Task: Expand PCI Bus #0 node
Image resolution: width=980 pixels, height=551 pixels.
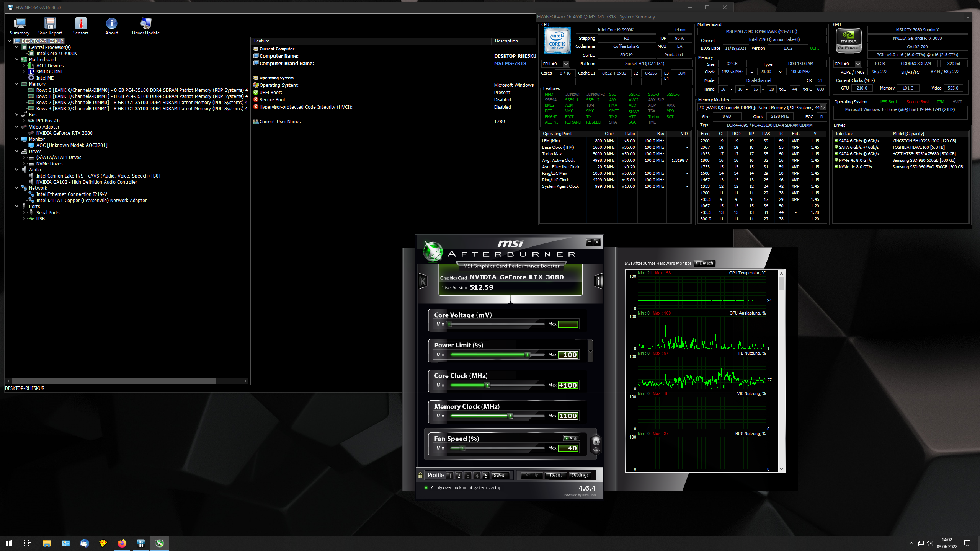Action: [24, 121]
